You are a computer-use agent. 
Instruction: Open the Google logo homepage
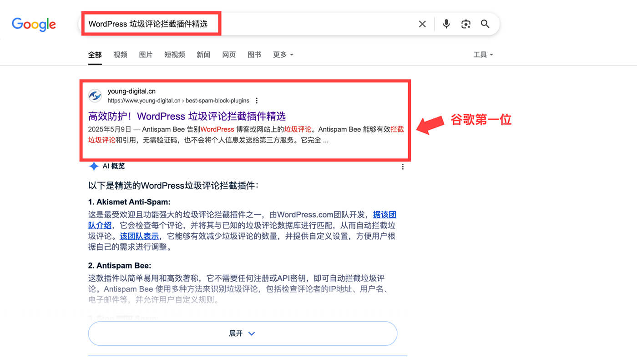pyautogui.click(x=34, y=24)
